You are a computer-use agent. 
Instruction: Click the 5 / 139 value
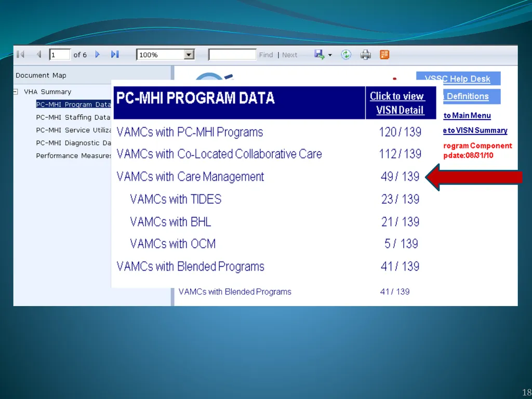(401, 244)
